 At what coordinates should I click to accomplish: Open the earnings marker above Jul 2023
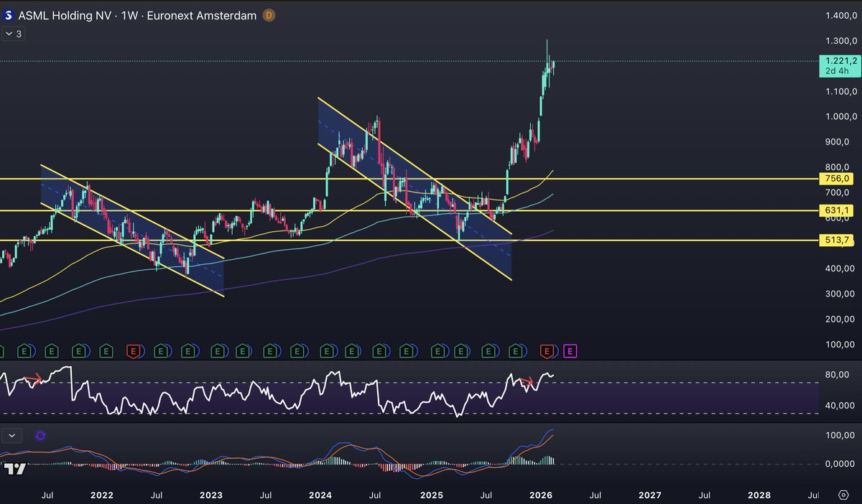[x=271, y=350]
